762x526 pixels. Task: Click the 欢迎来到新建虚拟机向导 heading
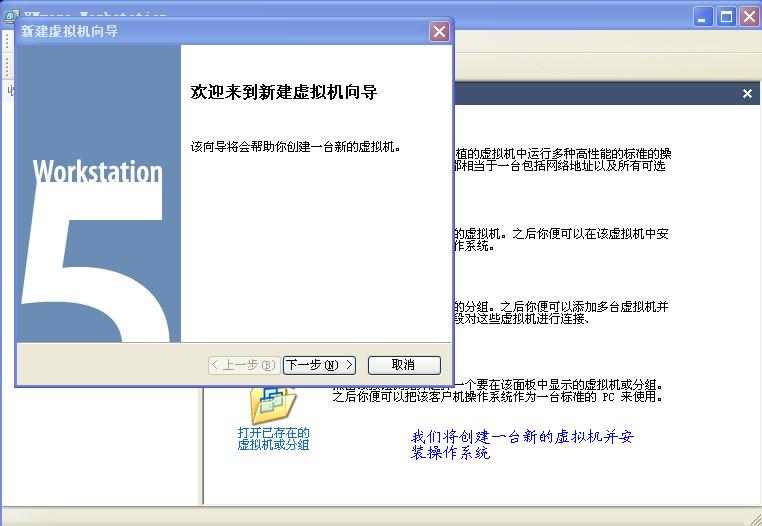(283, 92)
